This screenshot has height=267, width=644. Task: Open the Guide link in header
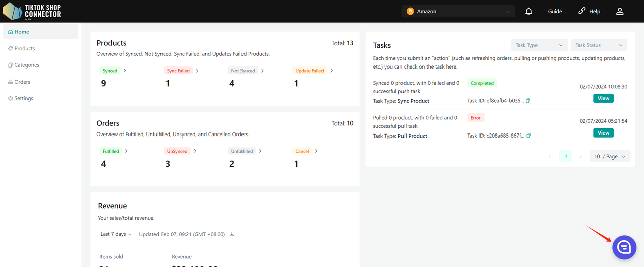click(555, 11)
